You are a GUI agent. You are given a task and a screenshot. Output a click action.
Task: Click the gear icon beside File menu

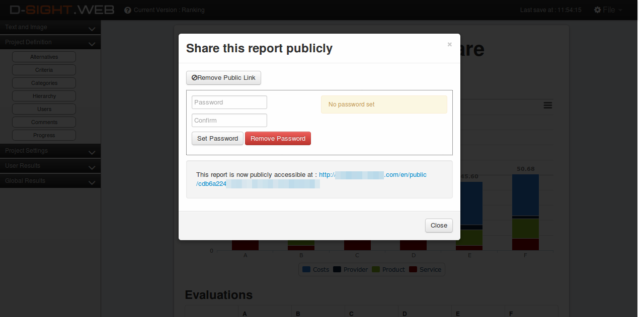[x=597, y=10]
